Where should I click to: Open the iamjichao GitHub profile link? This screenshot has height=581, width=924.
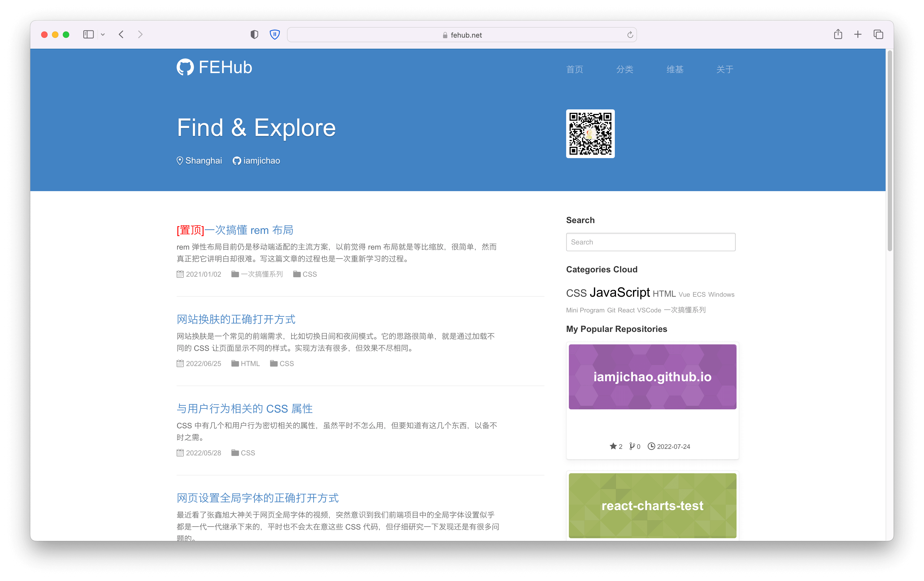(x=261, y=161)
